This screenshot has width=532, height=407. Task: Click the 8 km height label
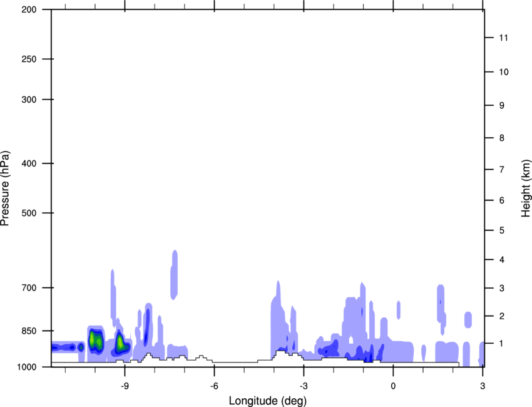pos(501,138)
